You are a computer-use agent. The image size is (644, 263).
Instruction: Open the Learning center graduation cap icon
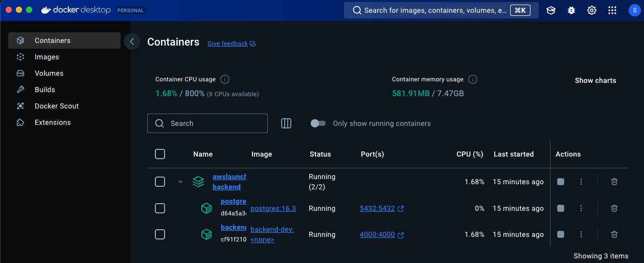[x=551, y=10]
